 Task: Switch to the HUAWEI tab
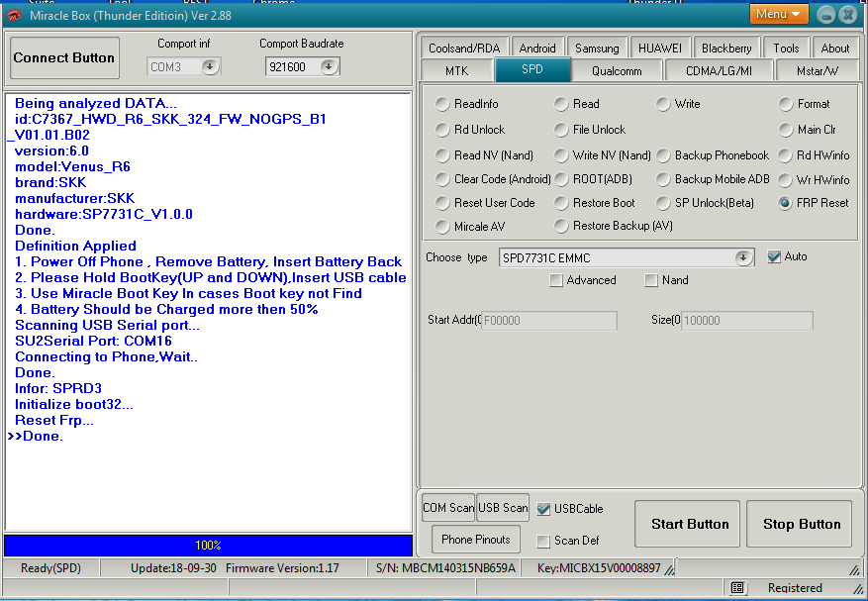pyautogui.click(x=660, y=48)
